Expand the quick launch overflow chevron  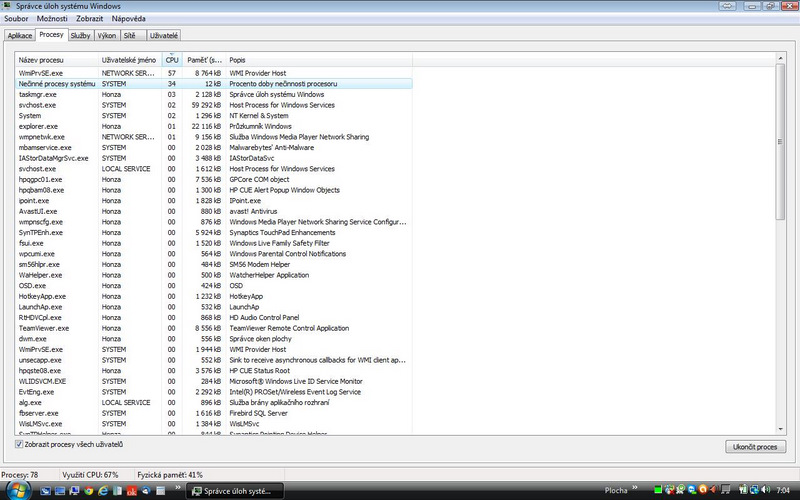pos(178,487)
